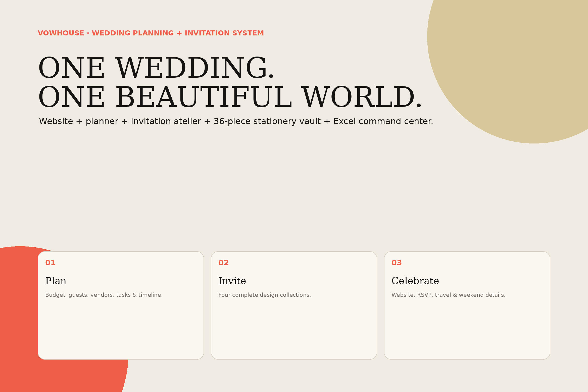Open the Invite card

[x=294, y=305]
